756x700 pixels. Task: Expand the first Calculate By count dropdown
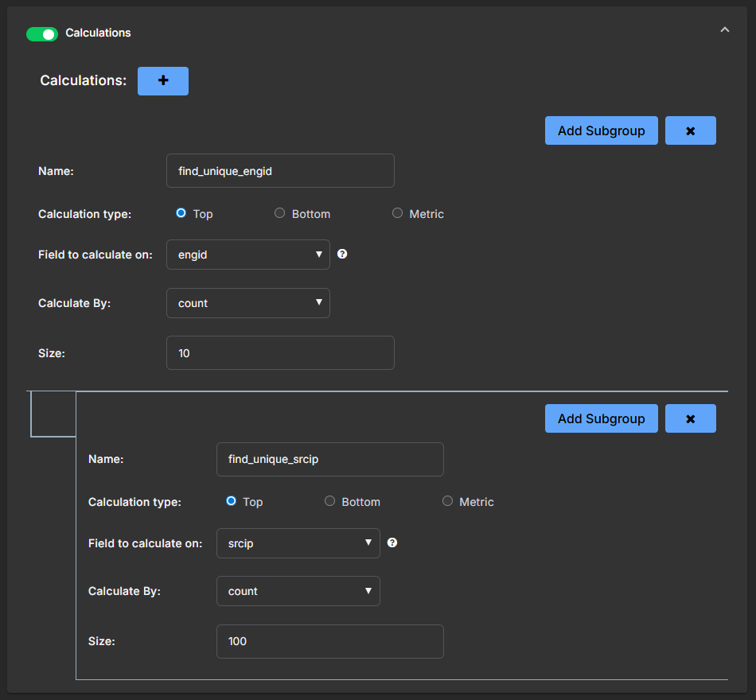247,303
